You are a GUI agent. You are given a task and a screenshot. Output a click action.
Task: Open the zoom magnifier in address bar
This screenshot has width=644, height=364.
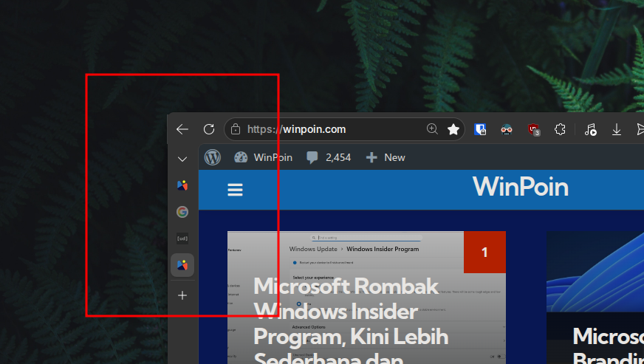pos(432,129)
